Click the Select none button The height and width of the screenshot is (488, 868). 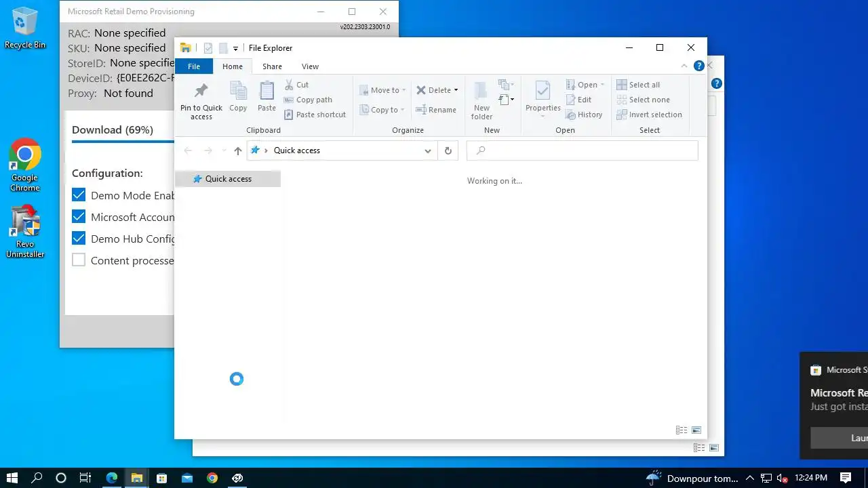click(643, 100)
